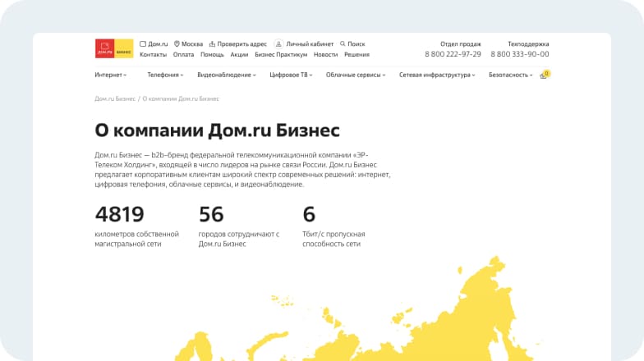Open the Новости page

[325, 54]
